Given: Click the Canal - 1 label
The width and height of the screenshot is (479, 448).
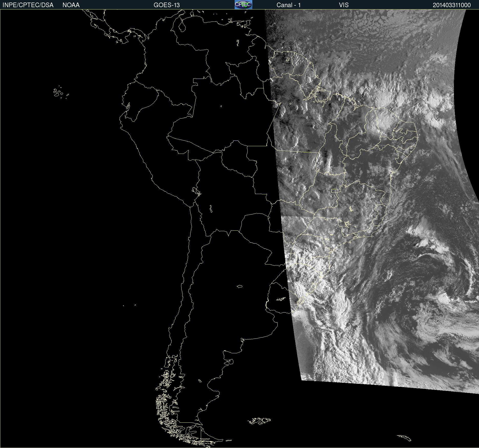Looking at the screenshot, I should (x=289, y=5).
